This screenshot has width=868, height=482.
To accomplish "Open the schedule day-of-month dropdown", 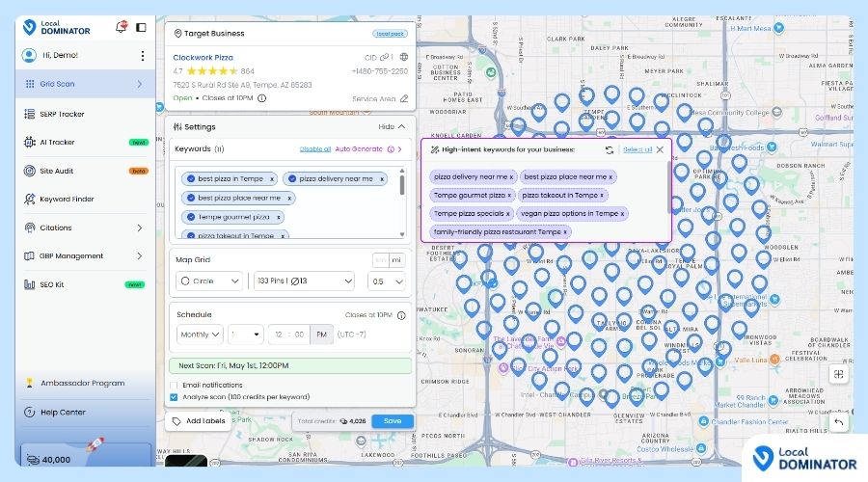I will [x=245, y=335].
